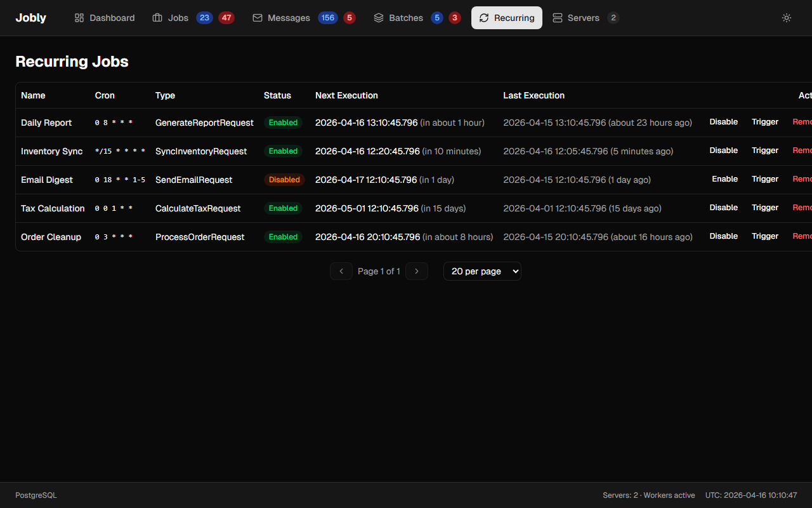Click the Recurring refresh icon
The image size is (812, 508).
coord(484,18)
